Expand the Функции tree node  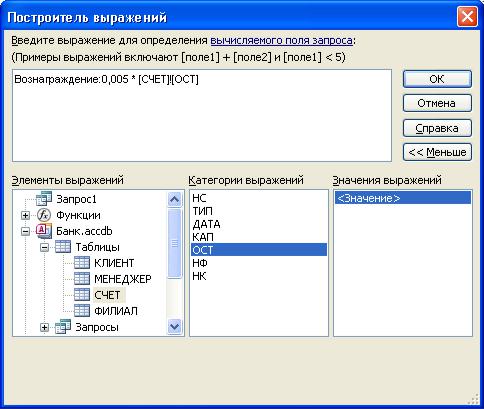pyautogui.click(x=25, y=215)
